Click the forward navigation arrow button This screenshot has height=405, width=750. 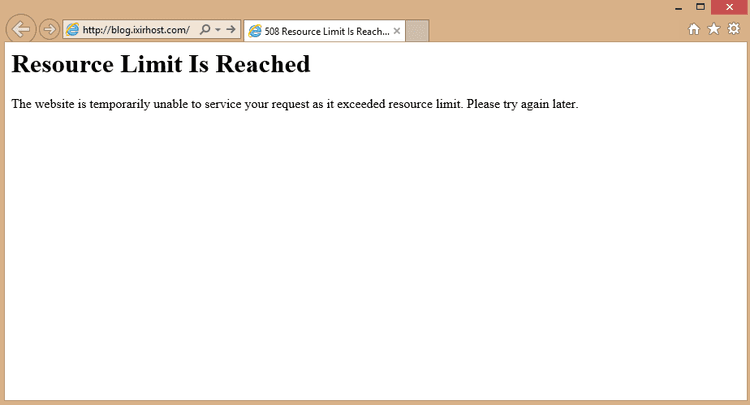pos(49,29)
